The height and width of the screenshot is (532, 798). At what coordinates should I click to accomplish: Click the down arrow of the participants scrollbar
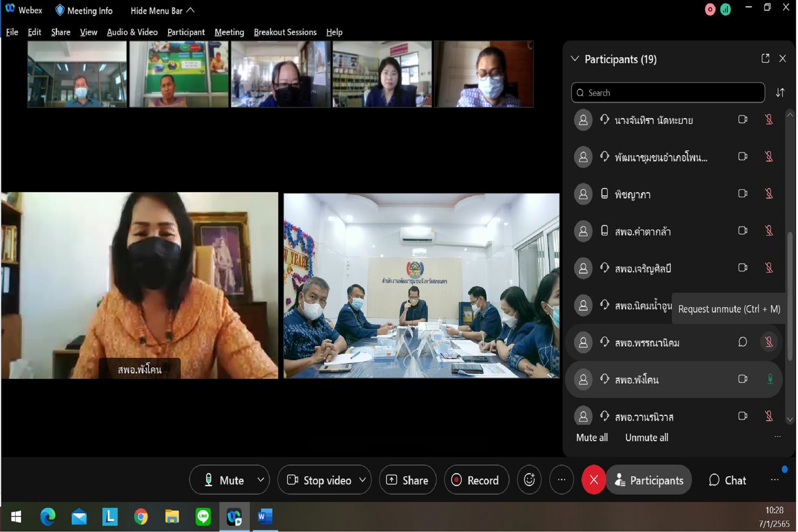[790, 420]
